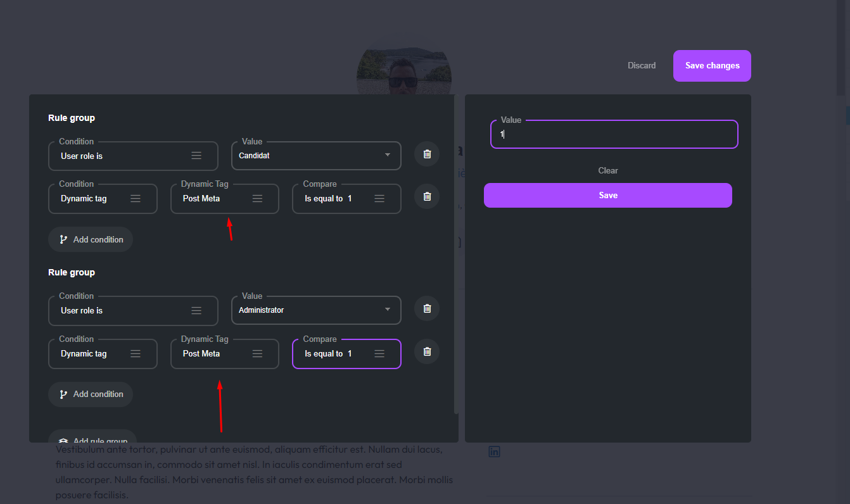Delete the 'User role is Candidat' condition

(426, 154)
